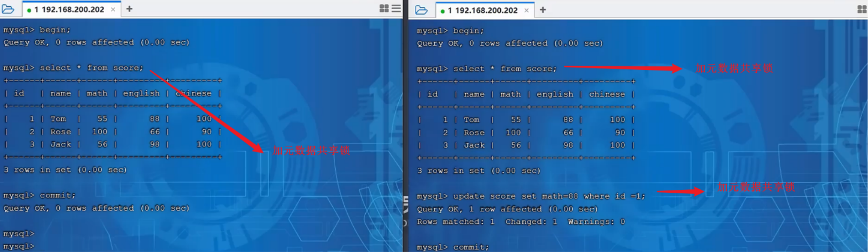Click 'commit;' command in left terminal
The width and height of the screenshot is (868, 252).
tap(58, 195)
